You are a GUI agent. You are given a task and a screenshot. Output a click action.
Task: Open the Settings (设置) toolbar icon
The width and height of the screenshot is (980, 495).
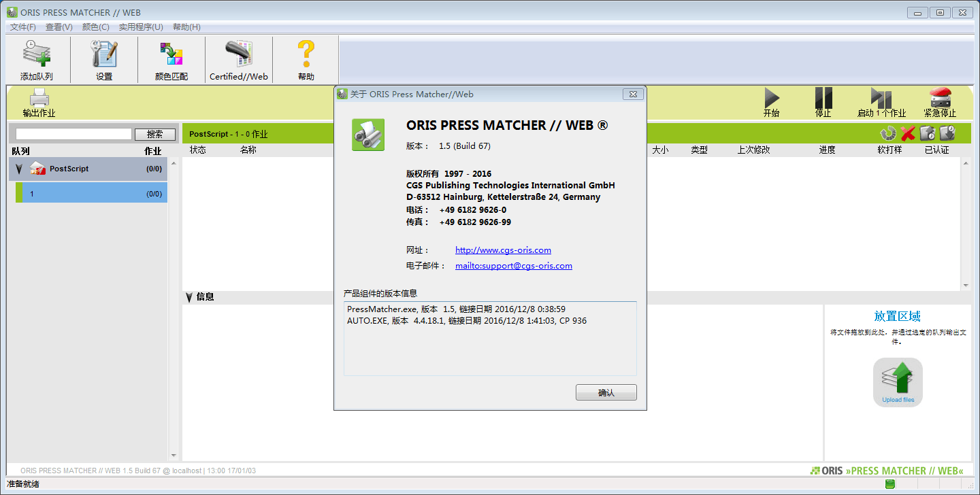click(104, 54)
